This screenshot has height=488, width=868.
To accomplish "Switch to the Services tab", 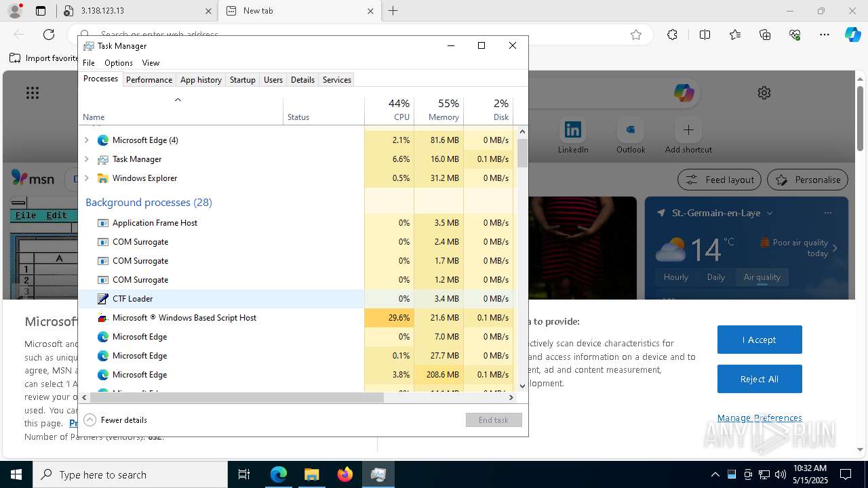I will tap(337, 80).
